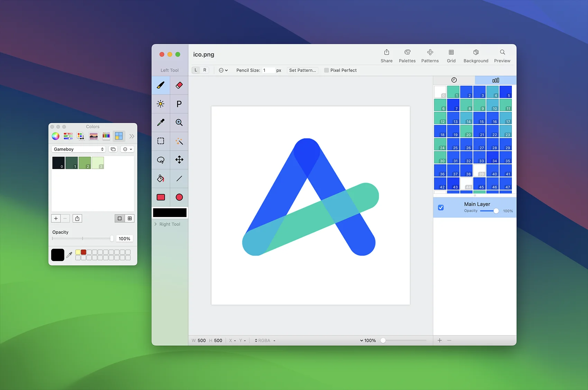
Task: Open the duplicate palette window button
Action: pos(113,149)
